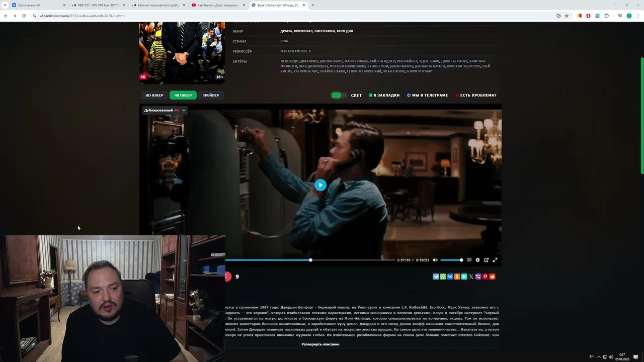Open the США country link
Viewport: 644px width, 362px height.
coord(284,41)
